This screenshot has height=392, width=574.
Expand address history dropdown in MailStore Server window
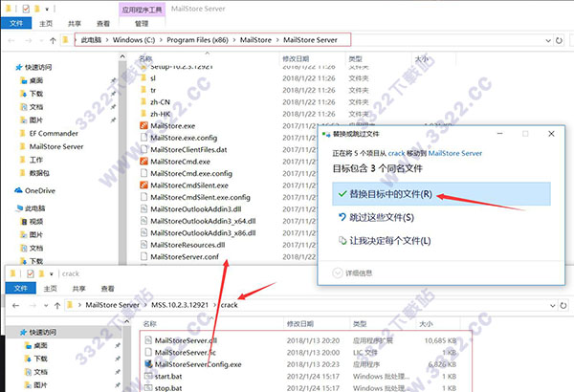(548, 40)
